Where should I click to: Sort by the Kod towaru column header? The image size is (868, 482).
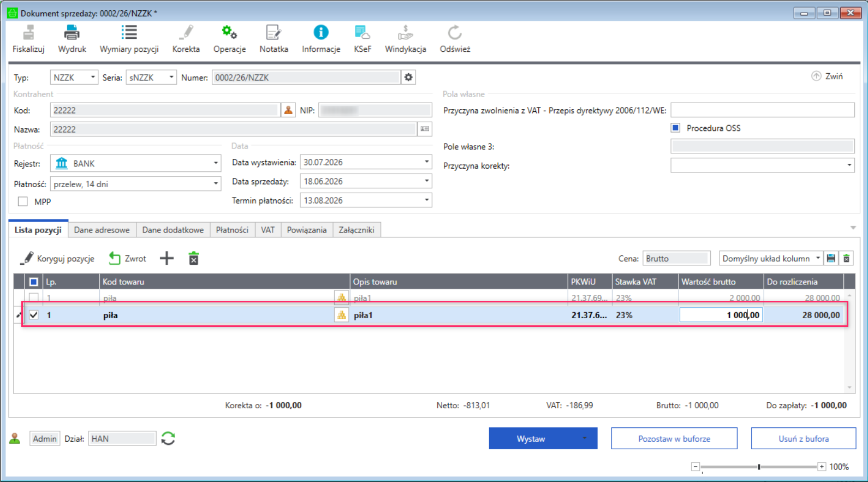224,282
